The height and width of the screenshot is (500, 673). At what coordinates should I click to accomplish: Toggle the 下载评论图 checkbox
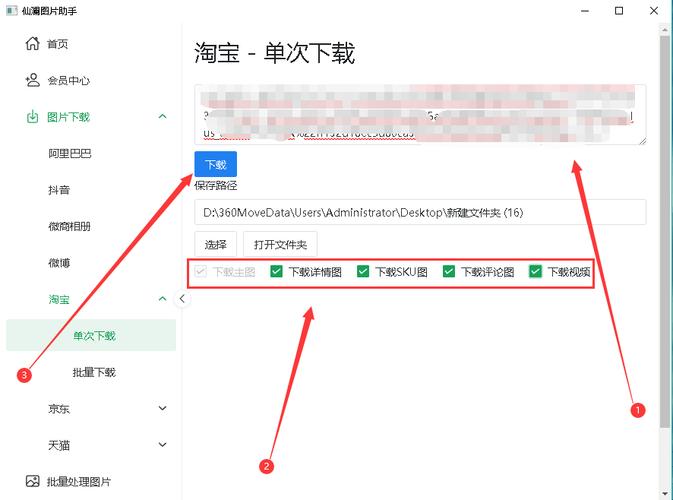click(449, 271)
